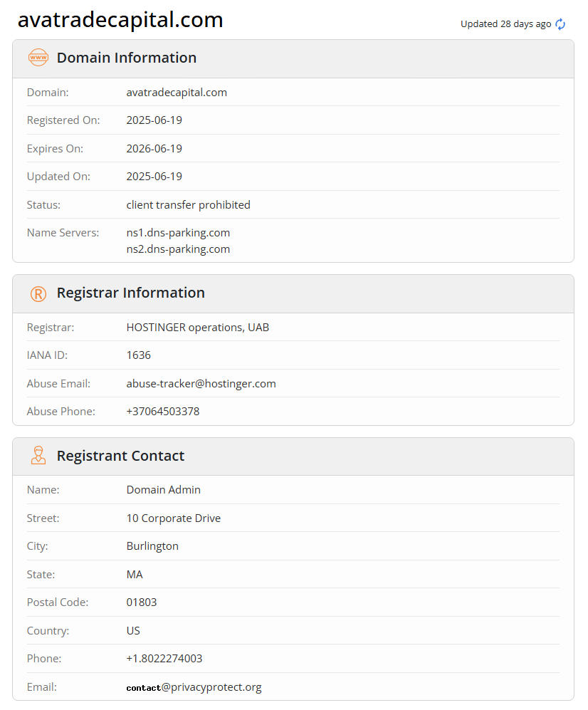Click the IANA ID value 1636
Image resolution: width=588 pixels, height=710 pixels.
(138, 355)
